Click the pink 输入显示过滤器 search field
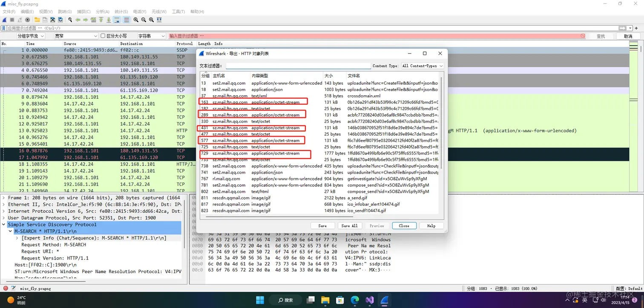The height and width of the screenshot is (308, 644). coord(377,36)
